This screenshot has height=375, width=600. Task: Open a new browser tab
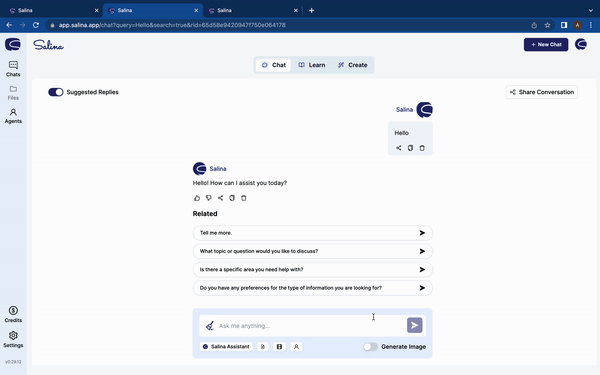(x=311, y=10)
